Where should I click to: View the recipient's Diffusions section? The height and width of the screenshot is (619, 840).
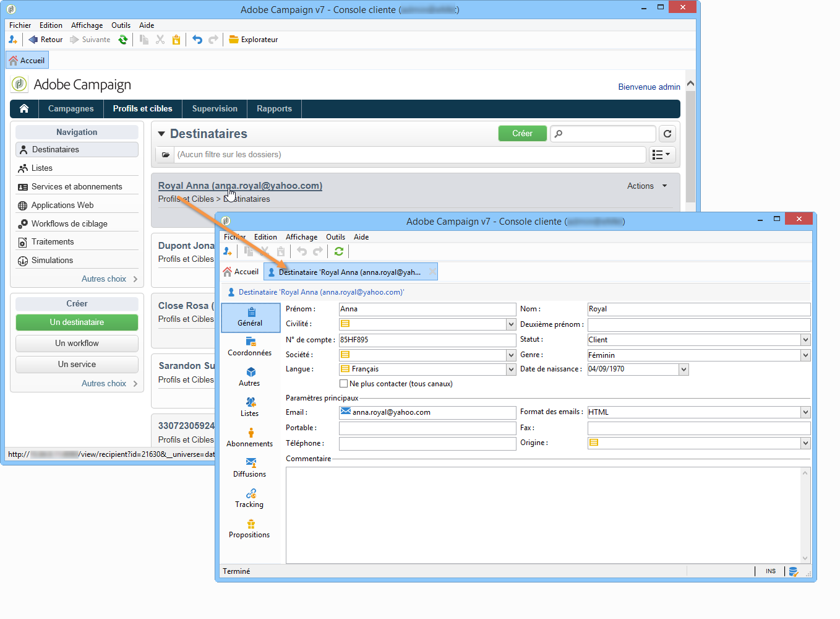250,469
